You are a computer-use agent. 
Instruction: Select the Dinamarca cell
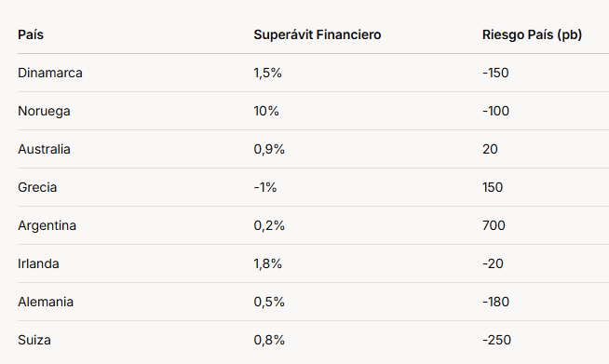coord(50,73)
